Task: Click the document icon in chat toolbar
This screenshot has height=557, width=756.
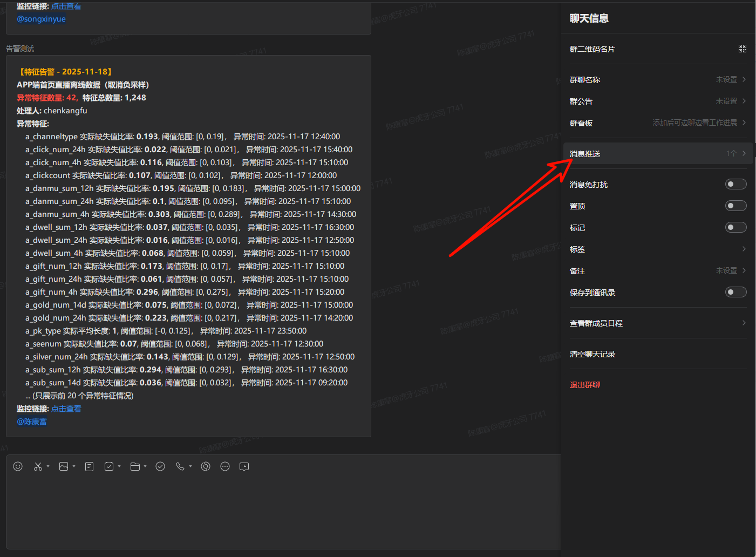Action: [x=90, y=466]
